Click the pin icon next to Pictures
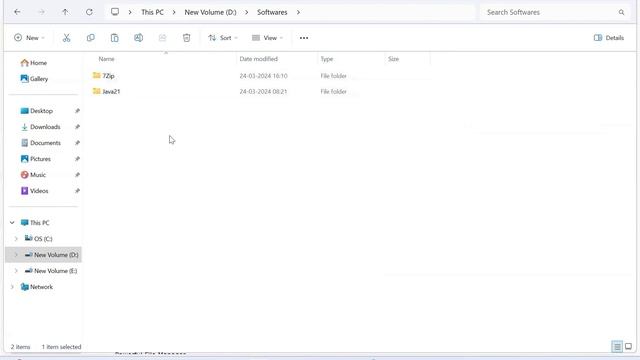This screenshot has width=640, height=360. (x=77, y=159)
